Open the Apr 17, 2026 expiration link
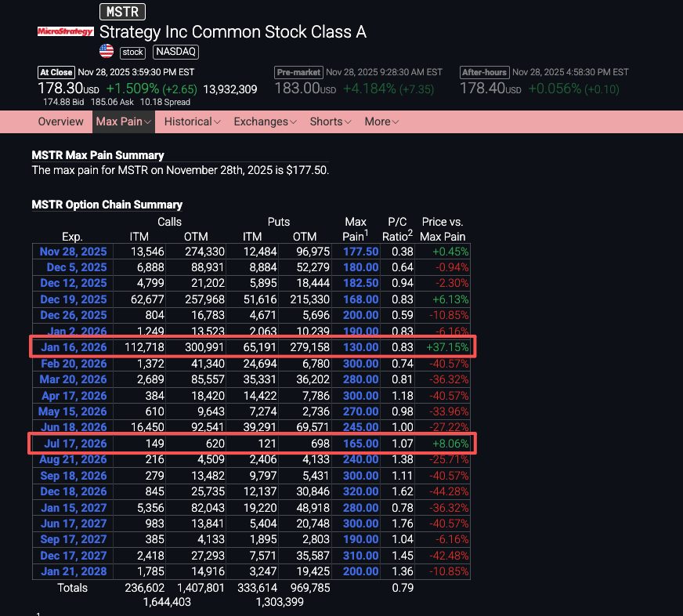Viewport: 683px width, 616px height. click(74, 396)
